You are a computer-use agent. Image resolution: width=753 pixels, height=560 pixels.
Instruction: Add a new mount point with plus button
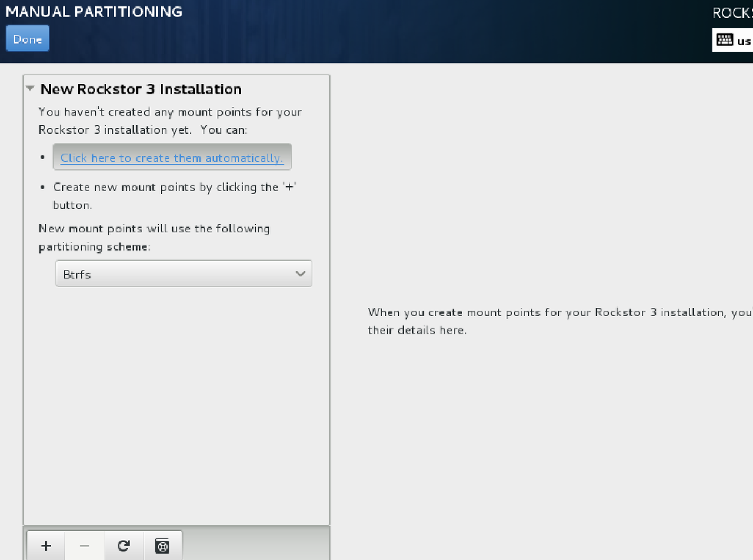pyautogui.click(x=46, y=546)
